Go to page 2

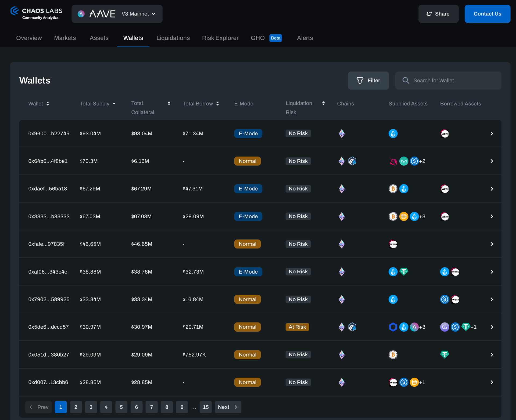click(76, 407)
